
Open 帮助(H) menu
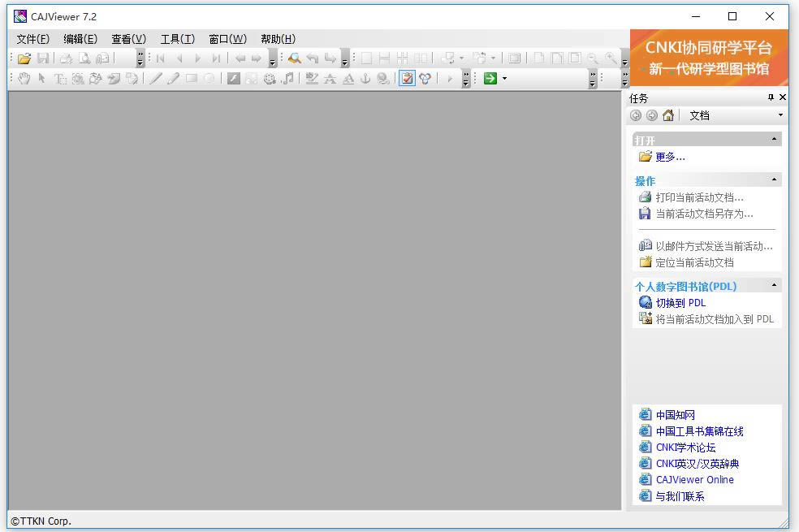click(278, 39)
